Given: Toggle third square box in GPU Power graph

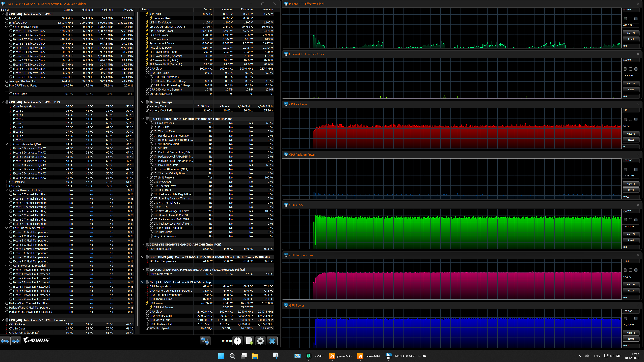Looking at the screenshot, I should click(x=636, y=319).
